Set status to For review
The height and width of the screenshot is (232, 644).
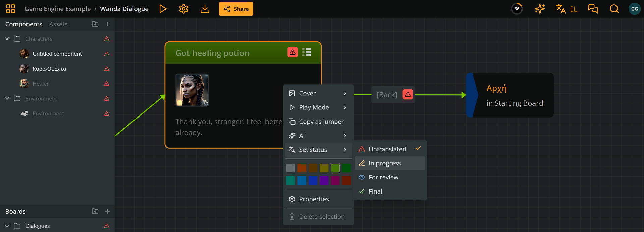[x=383, y=177]
